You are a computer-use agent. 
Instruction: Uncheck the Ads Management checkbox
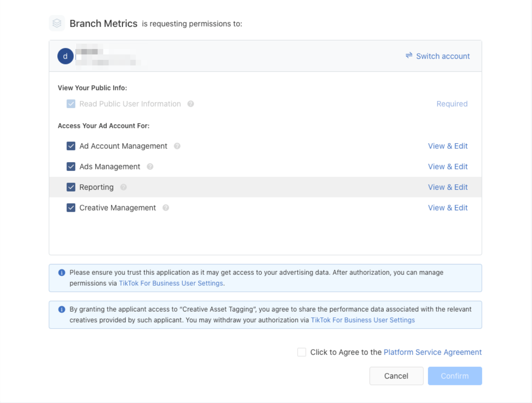pyautogui.click(x=71, y=167)
